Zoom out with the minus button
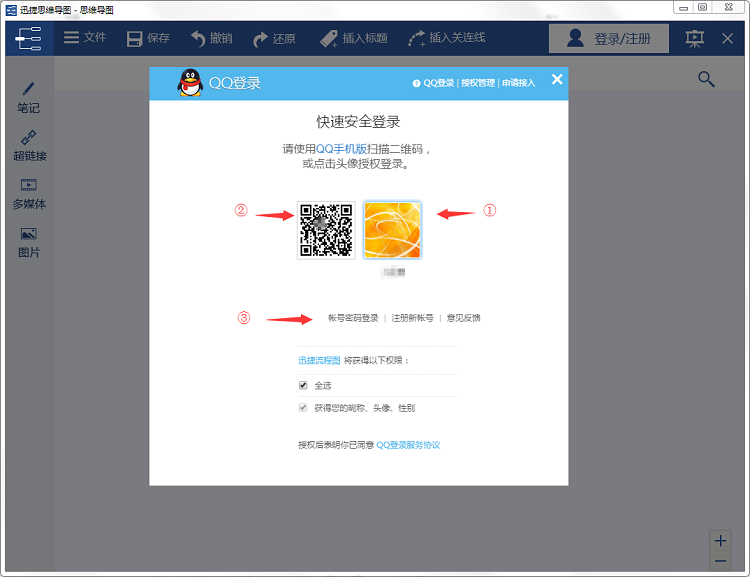The image size is (750, 577). [x=720, y=561]
